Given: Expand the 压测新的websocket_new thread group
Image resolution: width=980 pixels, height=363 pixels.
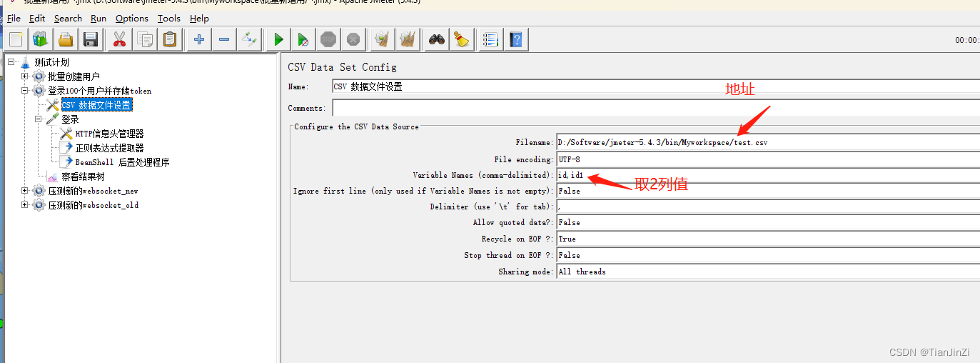Looking at the screenshot, I should (x=25, y=191).
